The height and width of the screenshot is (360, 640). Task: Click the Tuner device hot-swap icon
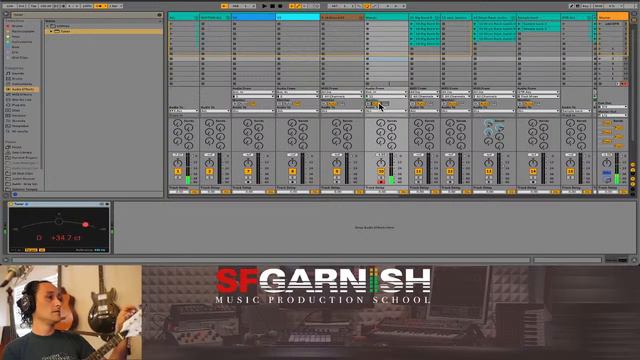pyautogui.click(x=102, y=204)
